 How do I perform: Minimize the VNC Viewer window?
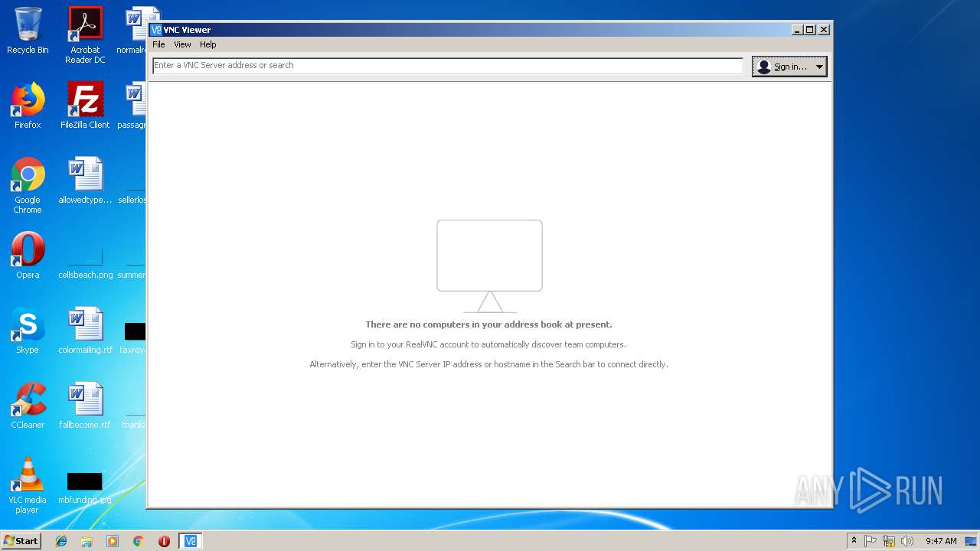tap(797, 30)
